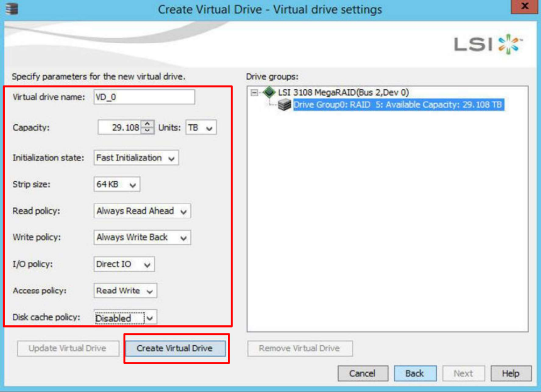Click inside the Virtual drive name field
The image size is (541, 392).
145,97
